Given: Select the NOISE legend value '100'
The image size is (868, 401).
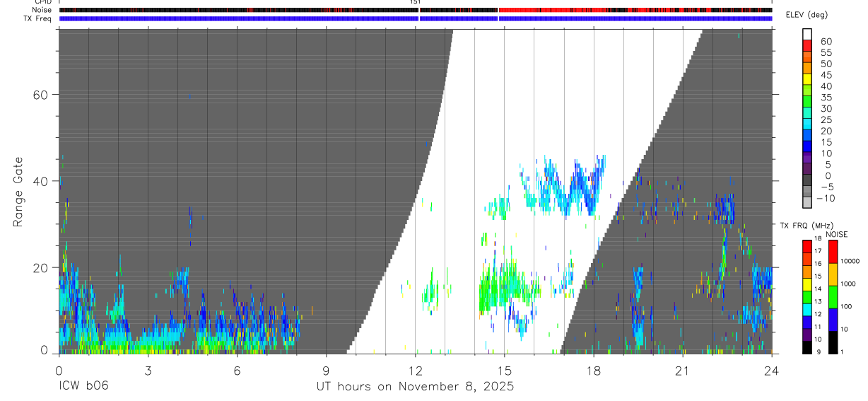Looking at the screenshot, I should [847, 306].
